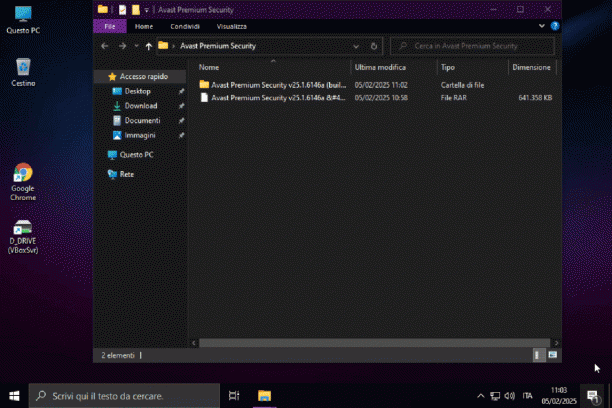Open the Condividi ribbon tab
This screenshot has height=408, width=612.
click(x=185, y=27)
